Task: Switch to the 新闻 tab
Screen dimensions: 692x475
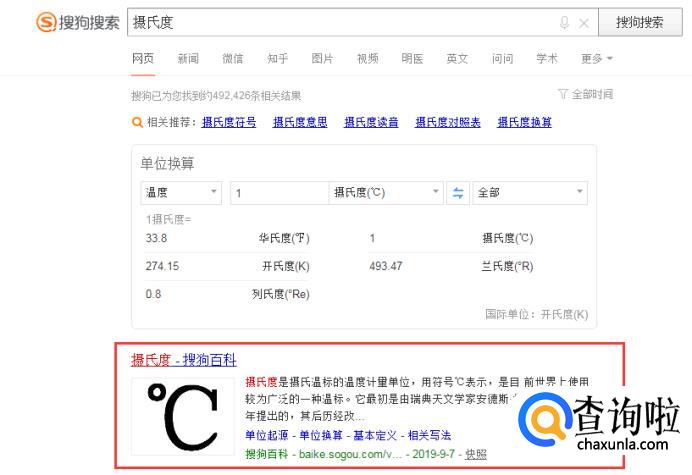Action: point(188,58)
